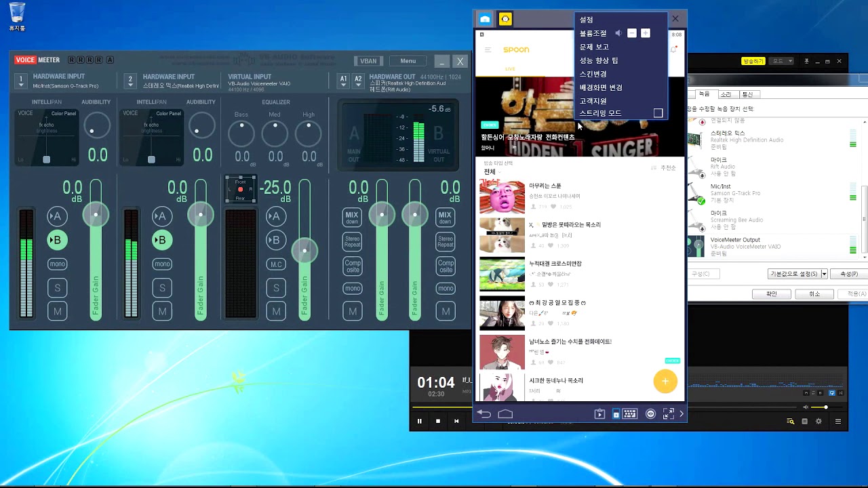Screen dimensions: 868x488
Task: Select 스킨변경 menu entry
Action: tap(593, 74)
